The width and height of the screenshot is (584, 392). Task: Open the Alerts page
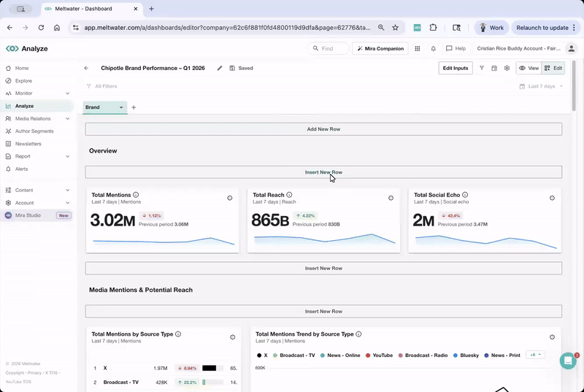tap(21, 169)
